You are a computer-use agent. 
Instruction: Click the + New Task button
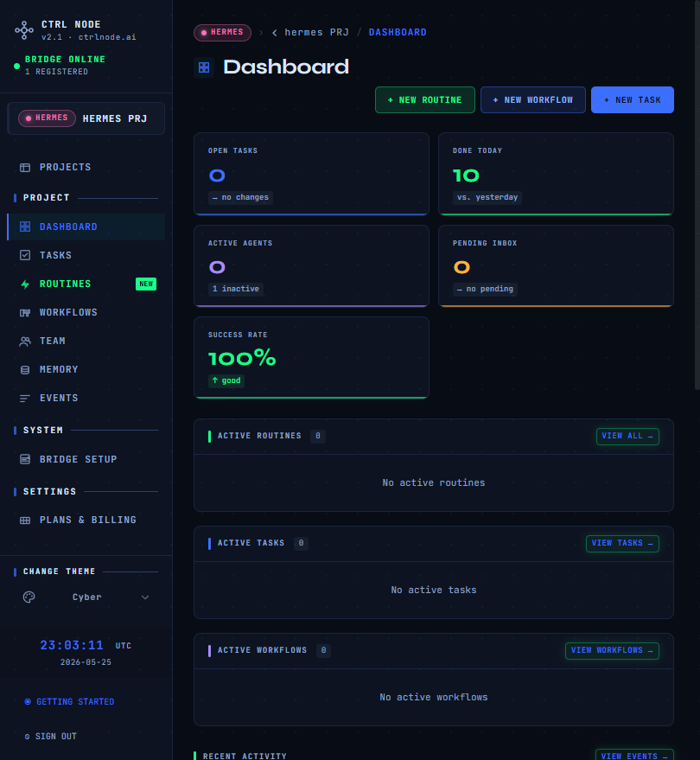(633, 99)
